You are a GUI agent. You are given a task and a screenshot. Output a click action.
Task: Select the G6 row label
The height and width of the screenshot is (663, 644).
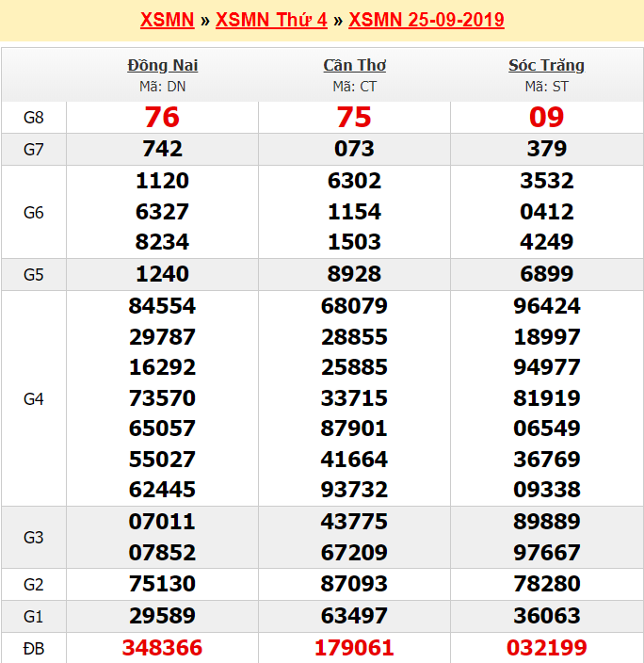(x=33, y=212)
